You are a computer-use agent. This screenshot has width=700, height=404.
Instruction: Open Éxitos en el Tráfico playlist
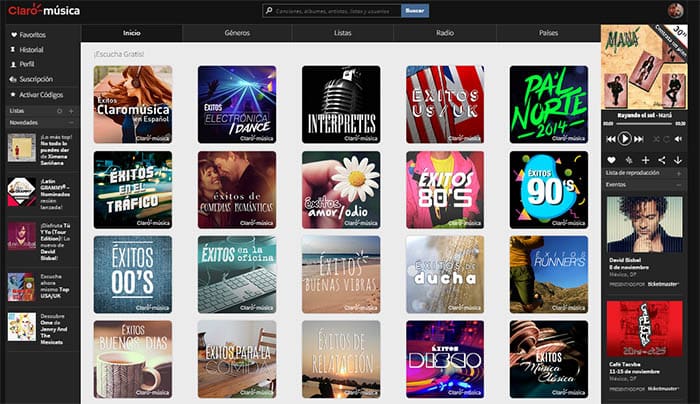[x=133, y=190]
